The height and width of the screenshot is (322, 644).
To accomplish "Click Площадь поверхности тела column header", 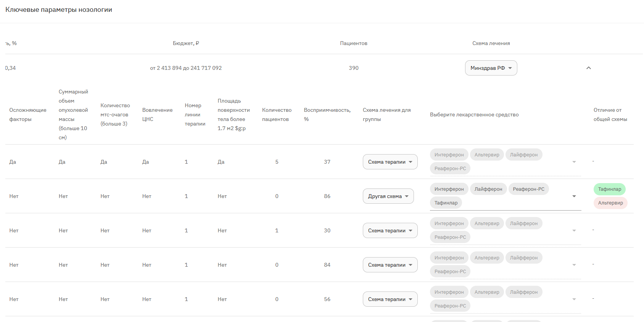I will click(x=233, y=114).
